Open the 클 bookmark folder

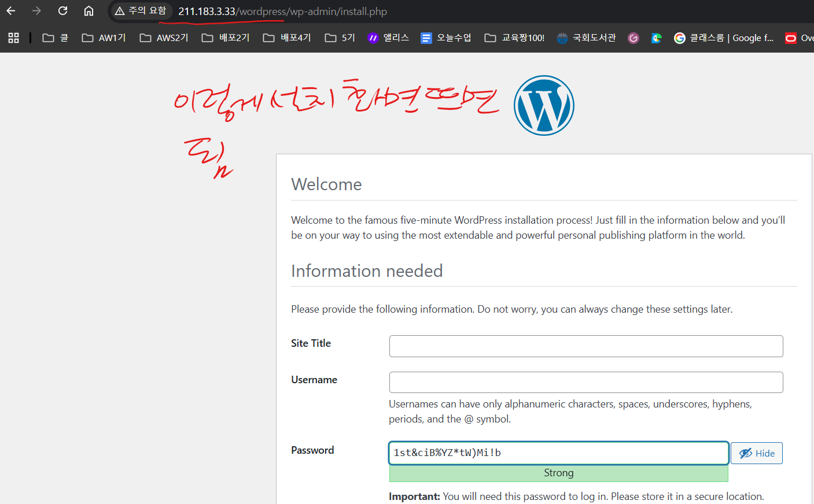coord(56,38)
